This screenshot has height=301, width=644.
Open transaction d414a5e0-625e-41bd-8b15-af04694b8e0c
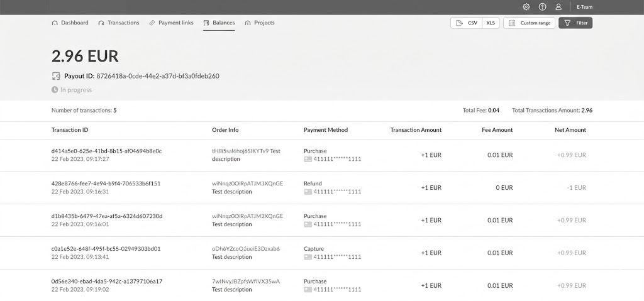(x=106, y=151)
